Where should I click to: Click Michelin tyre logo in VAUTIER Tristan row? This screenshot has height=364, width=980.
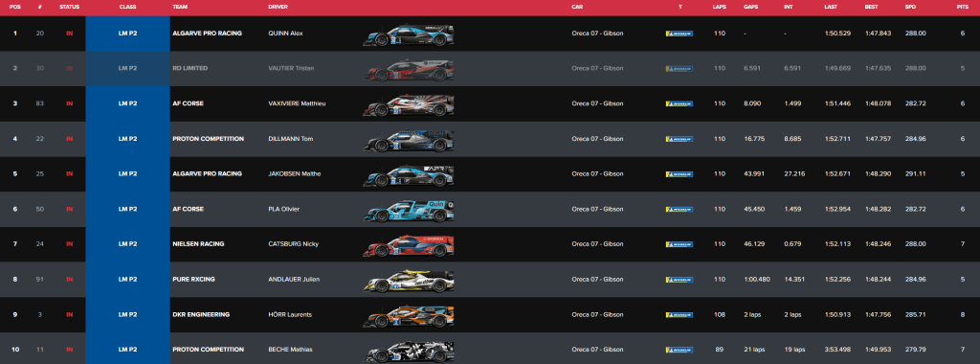coord(679,69)
